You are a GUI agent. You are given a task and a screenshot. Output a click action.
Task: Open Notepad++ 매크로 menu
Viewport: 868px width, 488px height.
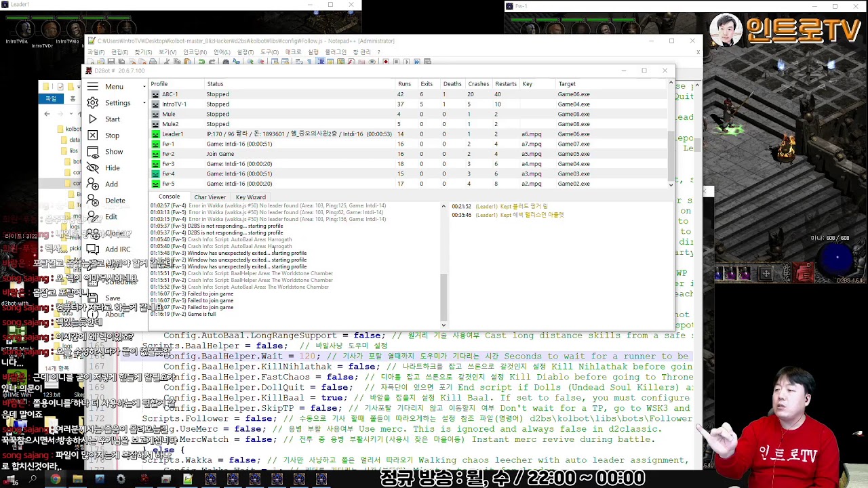coord(293,52)
